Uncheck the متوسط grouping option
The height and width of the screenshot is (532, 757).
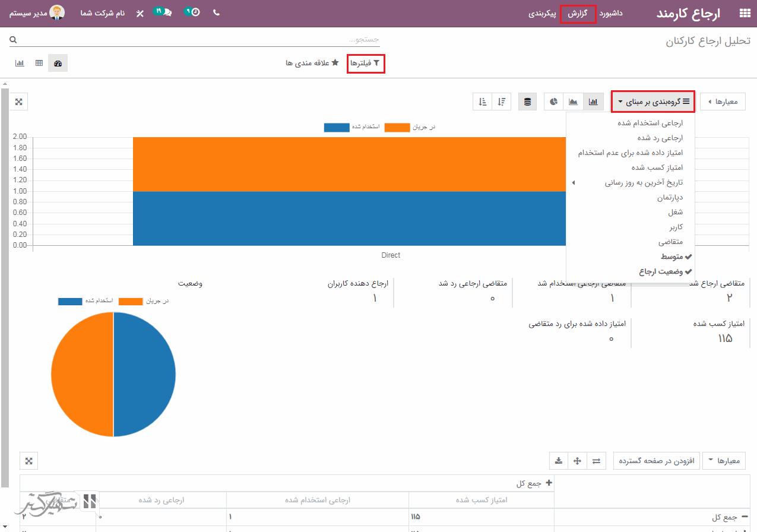tap(672, 257)
